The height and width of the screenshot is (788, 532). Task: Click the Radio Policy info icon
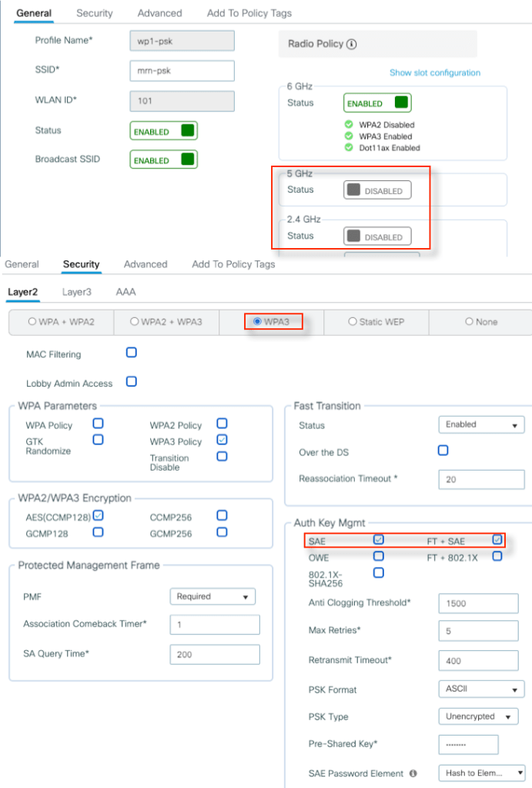352,45
